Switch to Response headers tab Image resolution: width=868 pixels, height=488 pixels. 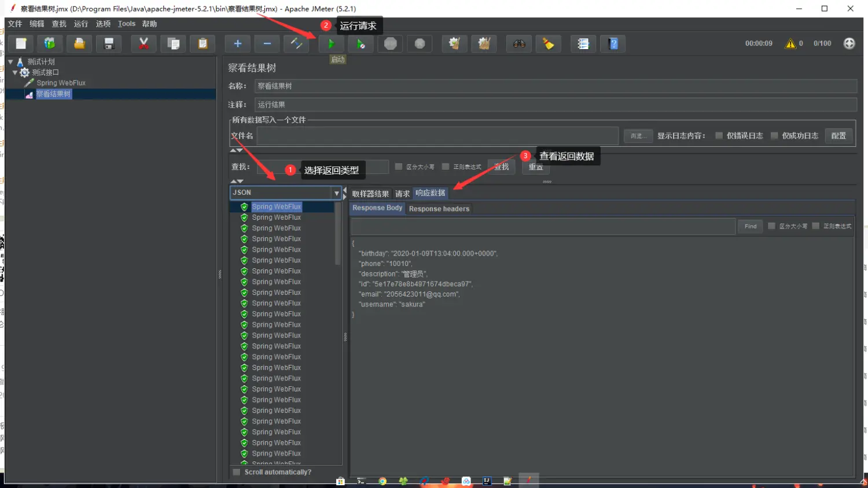tap(439, 209)
